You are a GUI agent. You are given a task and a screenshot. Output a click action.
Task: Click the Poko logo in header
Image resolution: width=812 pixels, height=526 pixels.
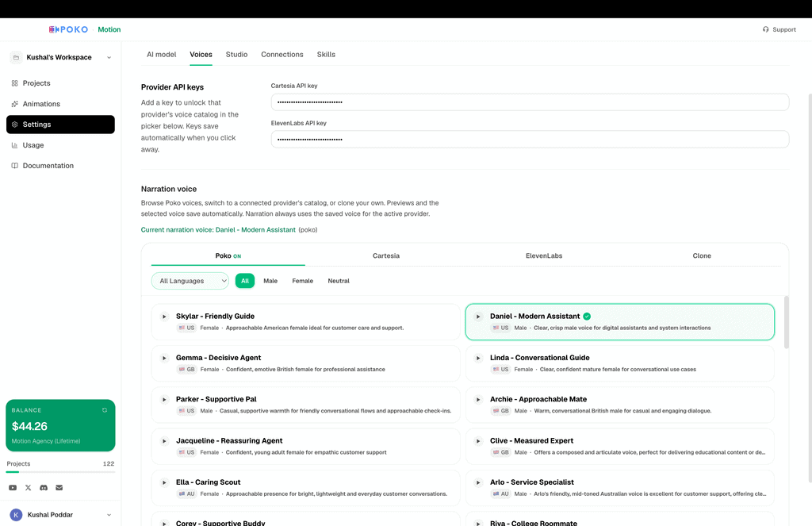pos(68,29)
